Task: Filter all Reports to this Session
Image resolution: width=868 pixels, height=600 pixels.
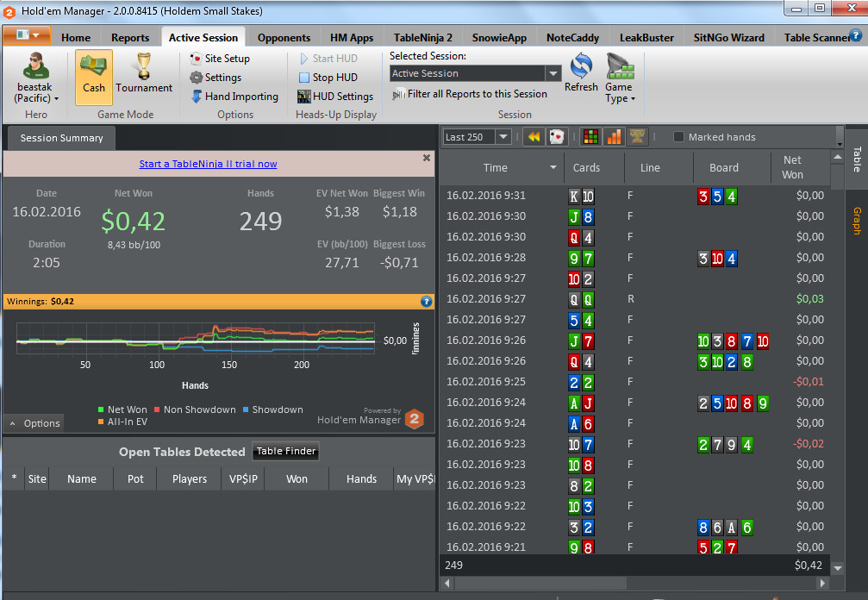Action: click(470, 94)
